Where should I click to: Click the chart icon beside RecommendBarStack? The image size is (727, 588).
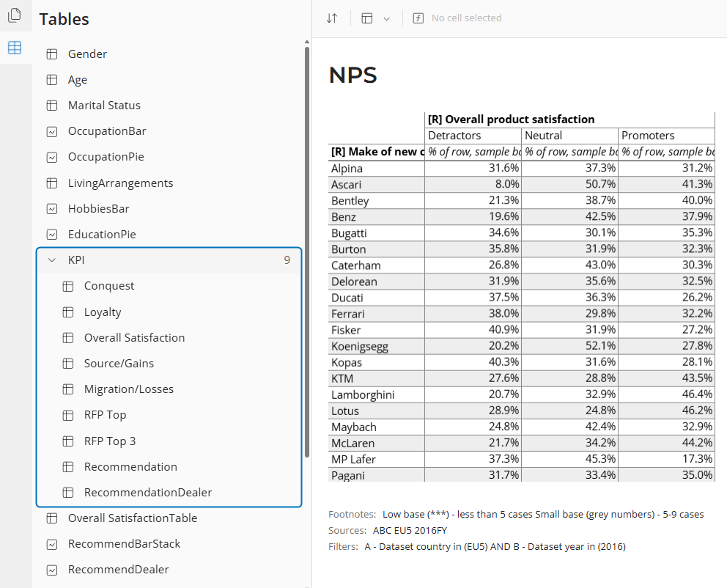(x=52, y=544)
